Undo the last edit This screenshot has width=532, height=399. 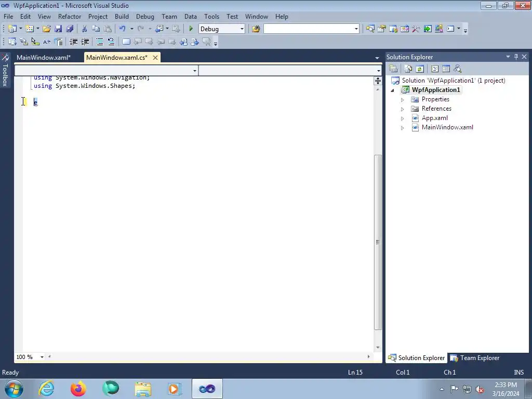point(123,29)
